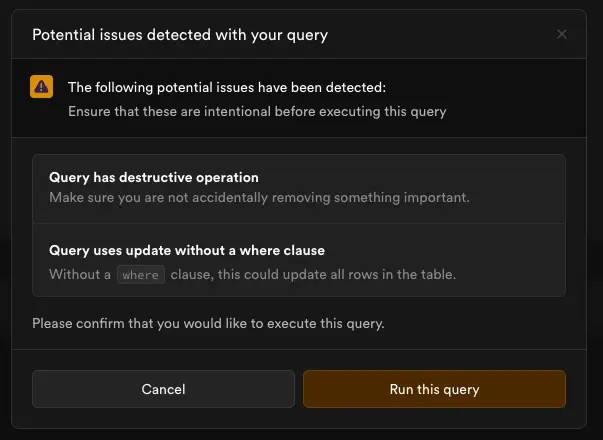603x440 pixels.
Task: Click the 'Ensure that these are intentional' text
Action: 257,111
